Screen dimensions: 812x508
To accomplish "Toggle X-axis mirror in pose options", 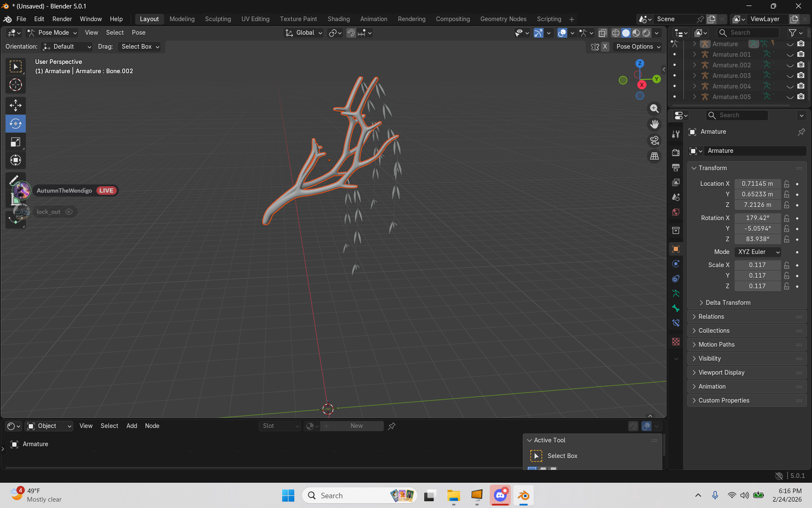I will point(605,47).
